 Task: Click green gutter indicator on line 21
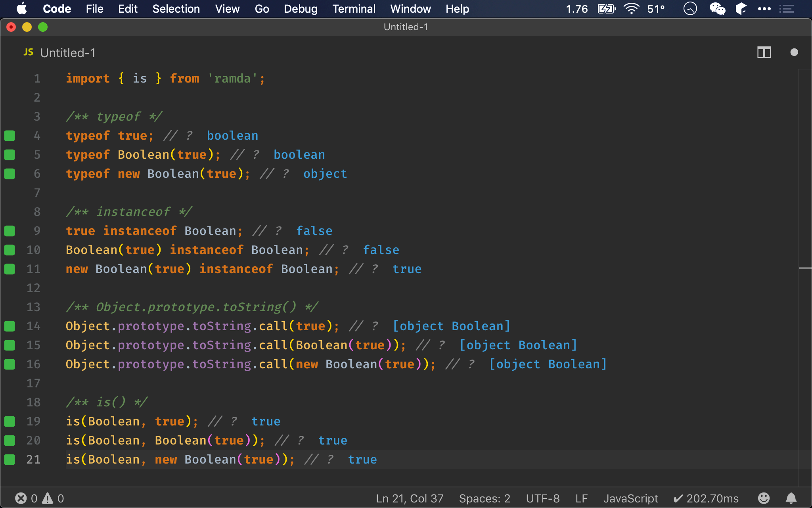click(10, 460)
